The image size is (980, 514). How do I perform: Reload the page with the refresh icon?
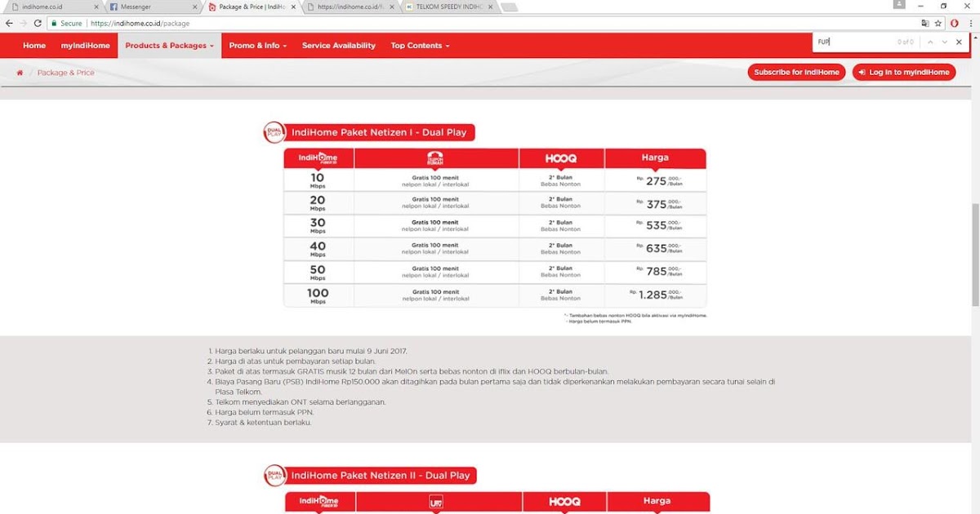click(38, 23)
